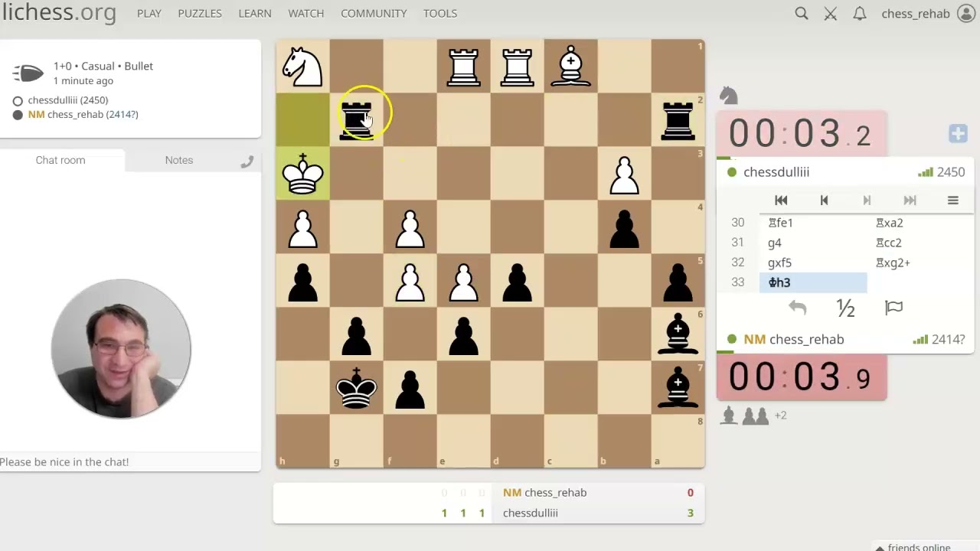Viewport: 980px width, 551px height.
Task: Select move 31 g4 in move list
Action: coord(813,243)
